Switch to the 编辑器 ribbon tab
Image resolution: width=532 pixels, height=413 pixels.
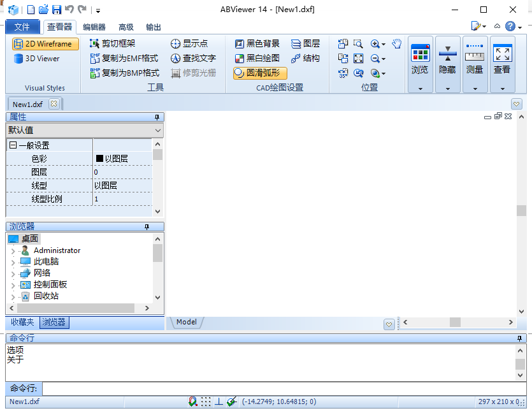coord(94,27)
